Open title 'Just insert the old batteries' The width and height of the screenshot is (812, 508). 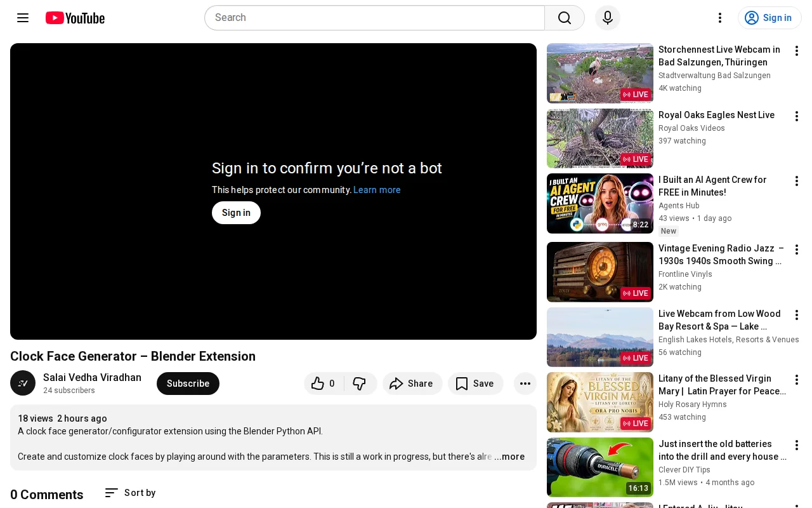(x=723, y=450)
